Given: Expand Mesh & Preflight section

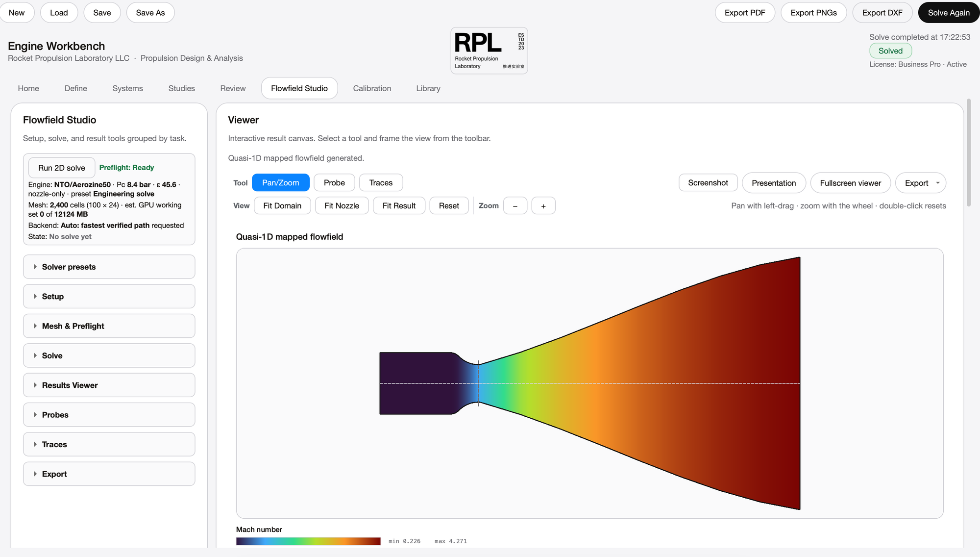Looking at the screenshot, I should (x=109, y=326).
